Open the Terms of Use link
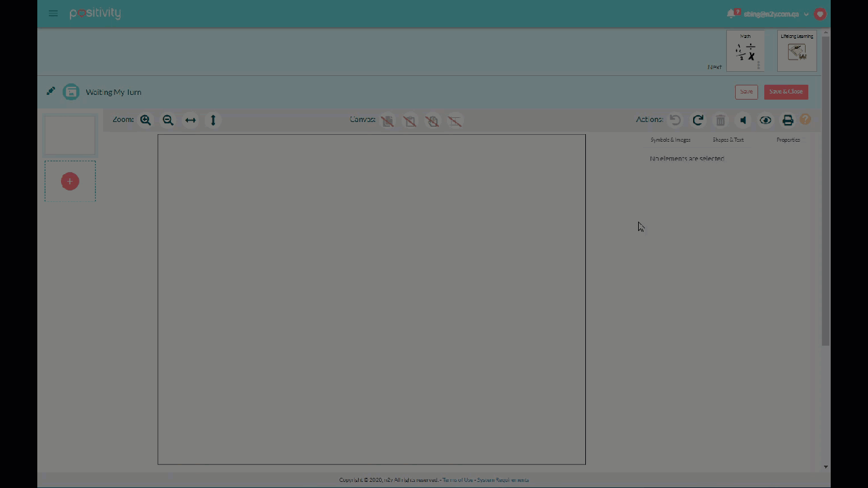Image resolution: width=868 pixels, height=488 pixels. [x=458, y=480]
